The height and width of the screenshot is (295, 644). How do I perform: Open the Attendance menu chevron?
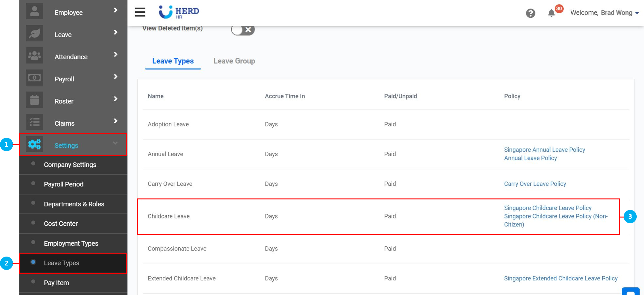pyautogui.click(x=116, y=55)
